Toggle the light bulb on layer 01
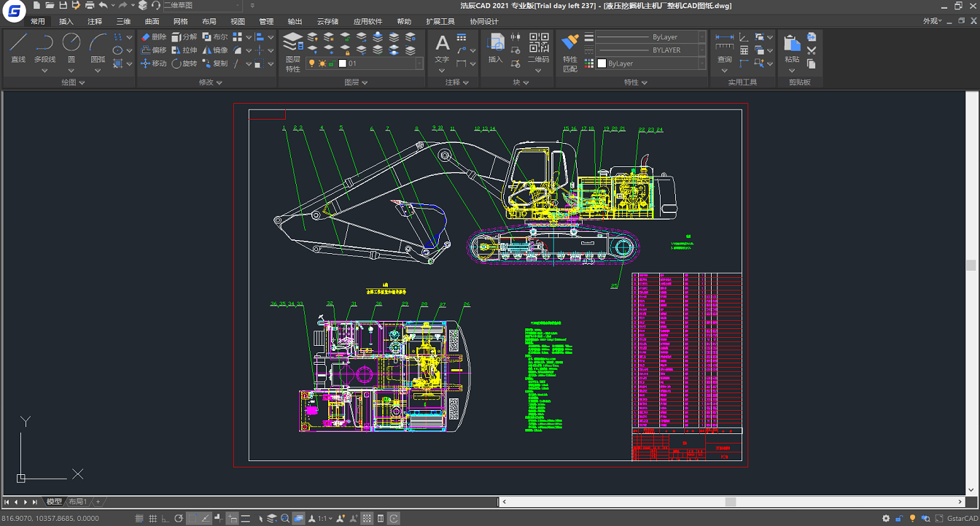Screen dimensions: 980x526 [x=311, y=64]
